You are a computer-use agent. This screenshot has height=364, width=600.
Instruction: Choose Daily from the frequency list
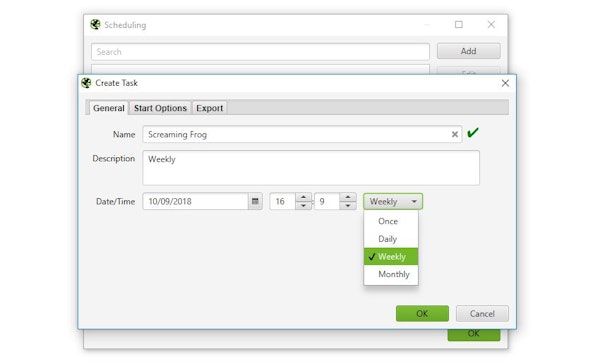point(391,239)
